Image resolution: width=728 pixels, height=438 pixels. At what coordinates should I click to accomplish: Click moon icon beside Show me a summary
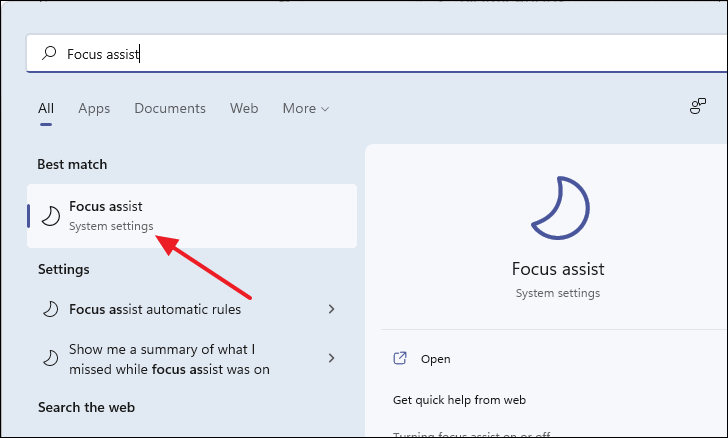click(51, 358)
